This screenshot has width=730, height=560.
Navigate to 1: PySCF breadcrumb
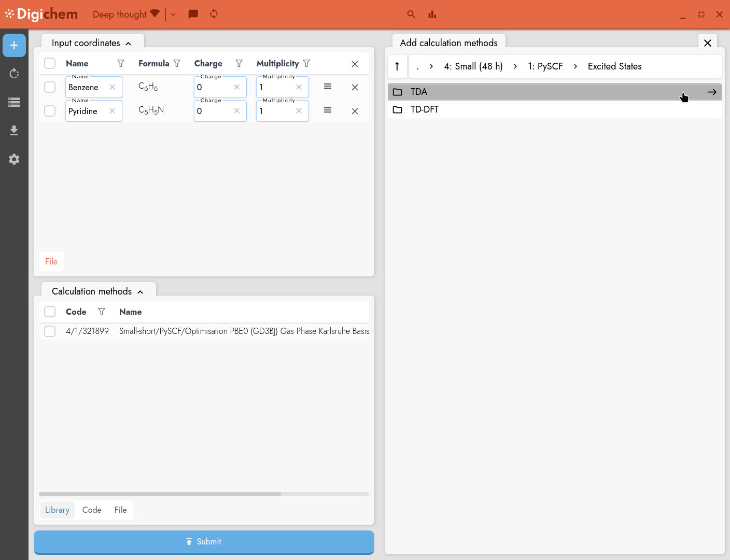pyautogui.click(x=545, y=66)
